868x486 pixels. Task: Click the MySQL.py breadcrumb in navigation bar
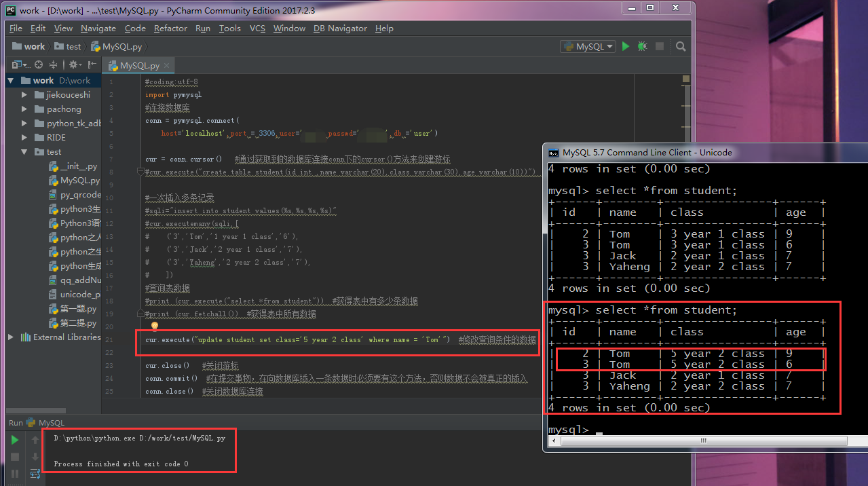[116, 47]
